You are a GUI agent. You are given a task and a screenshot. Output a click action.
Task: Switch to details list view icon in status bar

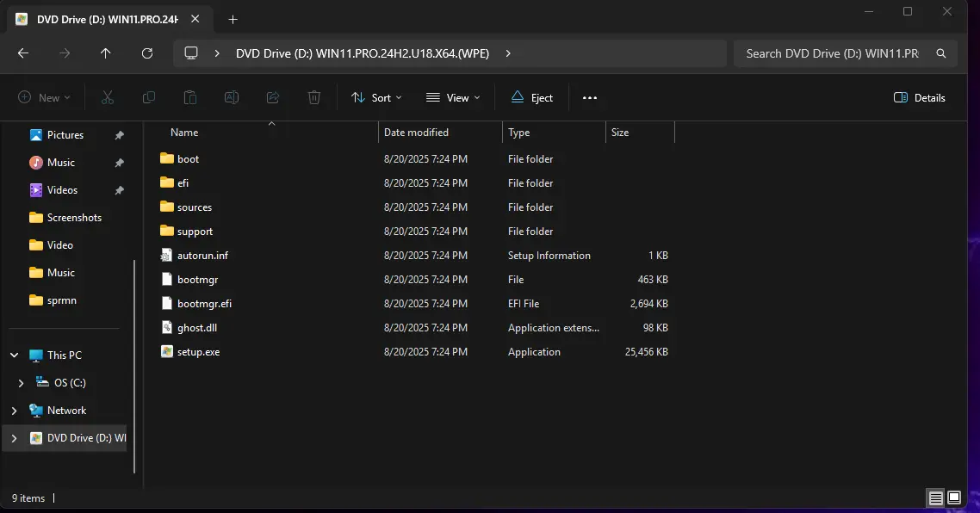coord(935,498)
